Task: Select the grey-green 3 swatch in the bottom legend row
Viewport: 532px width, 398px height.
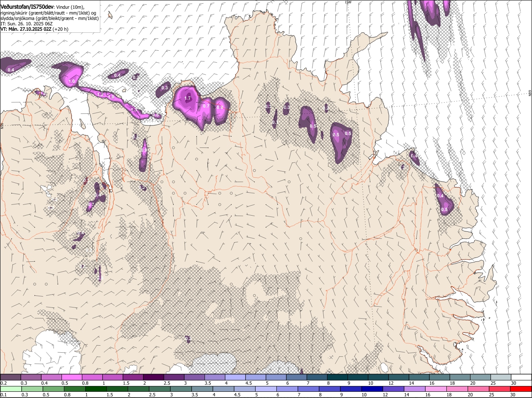Action: [181, 389]
